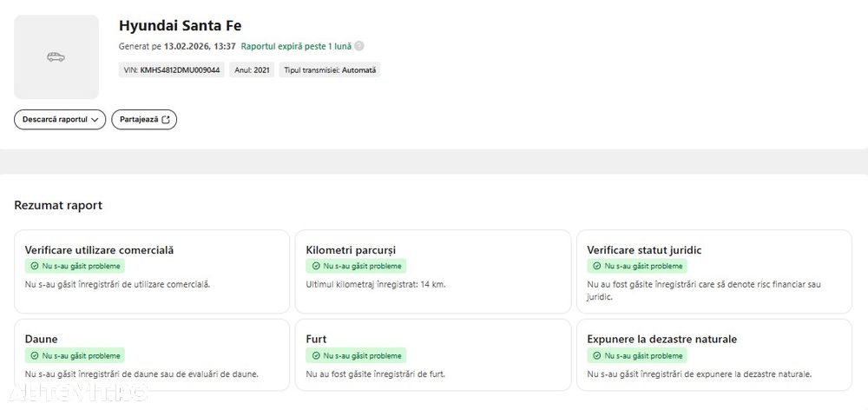This screenshot has width=868, height=410.
Task: Open the Verificare utilizare comercială card
Action: pyautogui.click(x=152, y=272)
